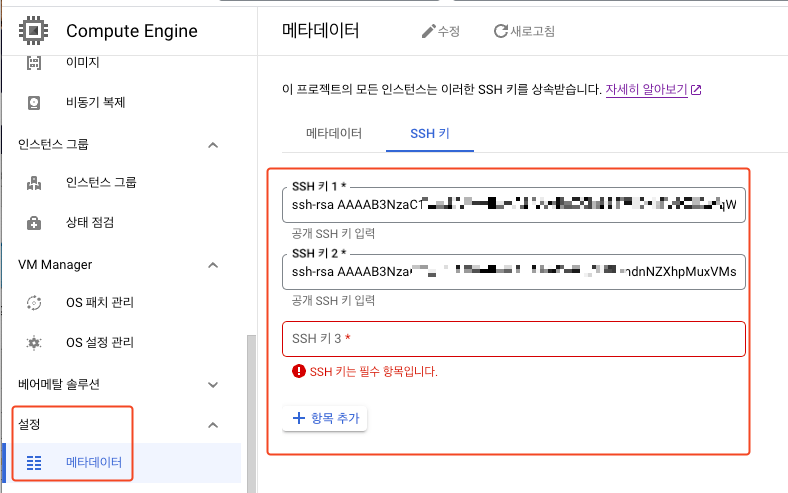Click the refresh icon next to 새로고침

point(501,31)
